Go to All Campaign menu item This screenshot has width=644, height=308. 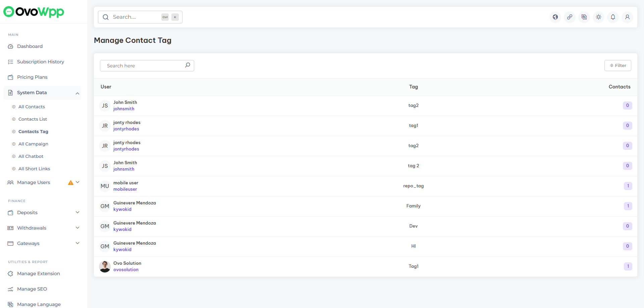[33, 144]
